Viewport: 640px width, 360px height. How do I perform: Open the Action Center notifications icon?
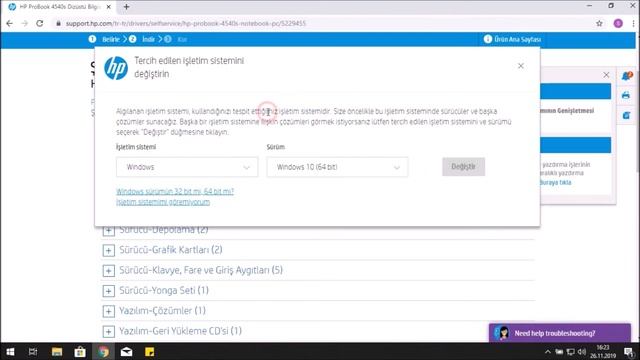point(629,351)
